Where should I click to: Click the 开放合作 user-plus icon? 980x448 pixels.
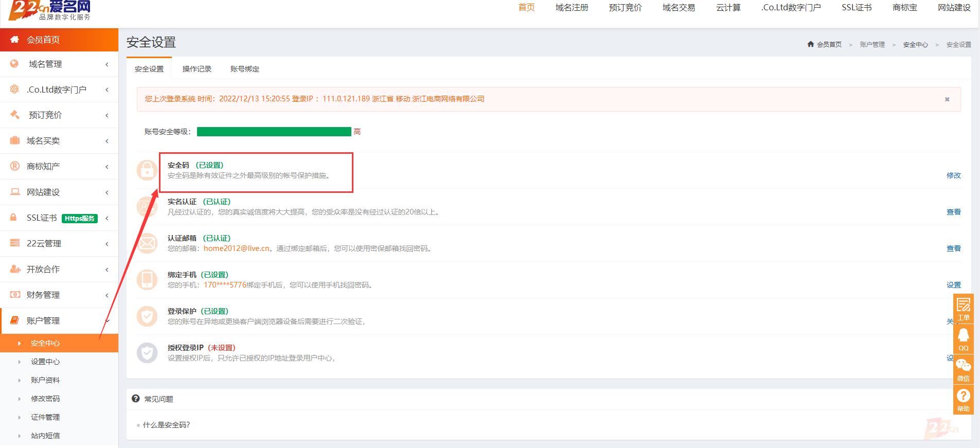[x=15, y=269]
